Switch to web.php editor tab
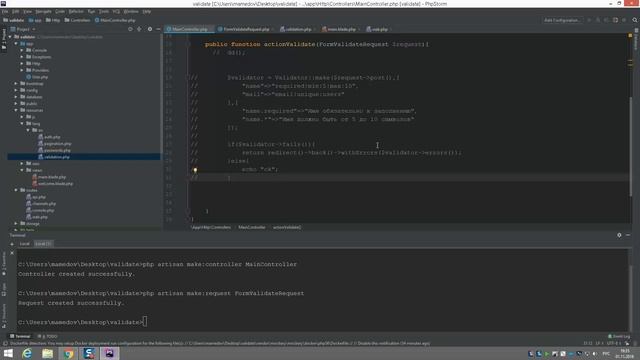The image size is (640, 360). coord(379,29)
